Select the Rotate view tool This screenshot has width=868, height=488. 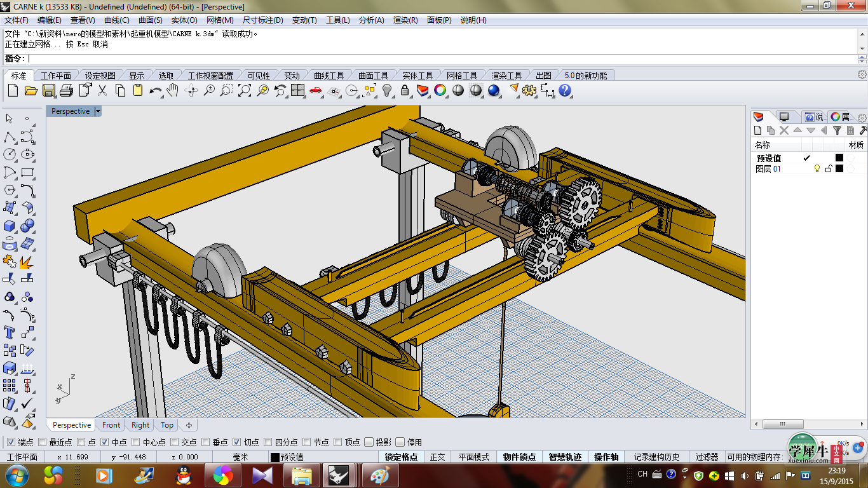coord(191,91)
